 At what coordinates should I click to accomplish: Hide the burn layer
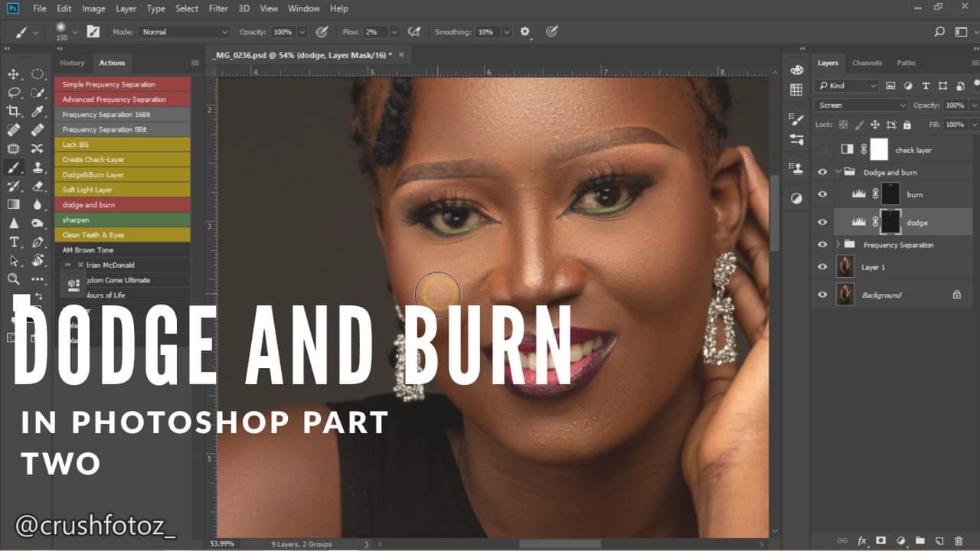tap(822, 194)
